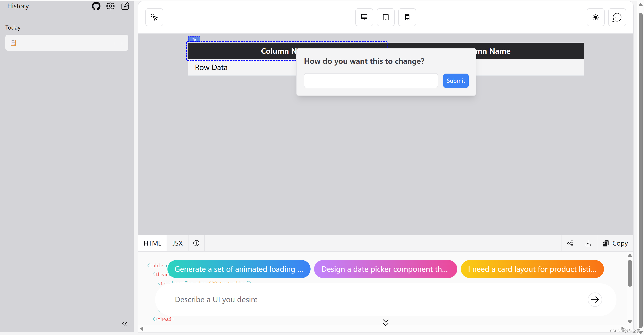Click the settings gear icon

(x=110, y=6)
